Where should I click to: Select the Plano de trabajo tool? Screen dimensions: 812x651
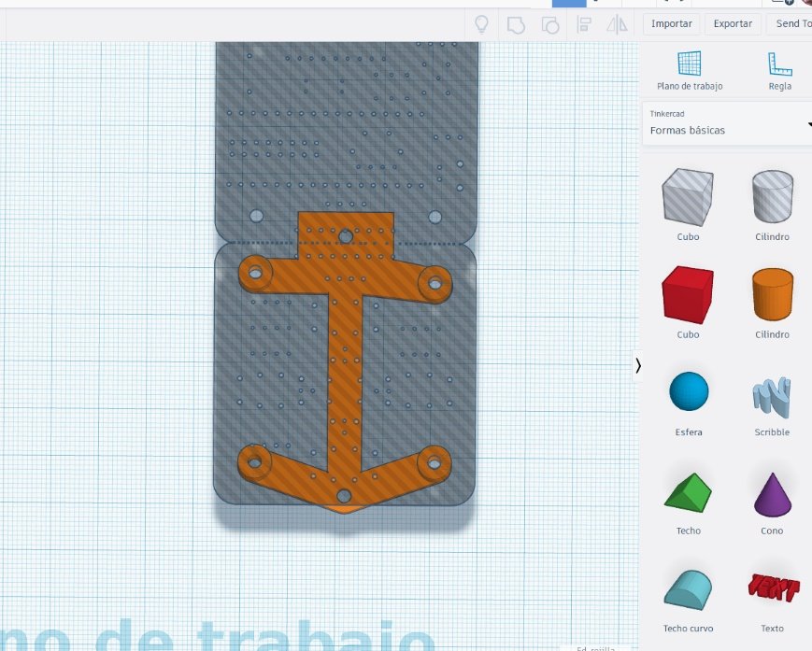tap(690, 70)
